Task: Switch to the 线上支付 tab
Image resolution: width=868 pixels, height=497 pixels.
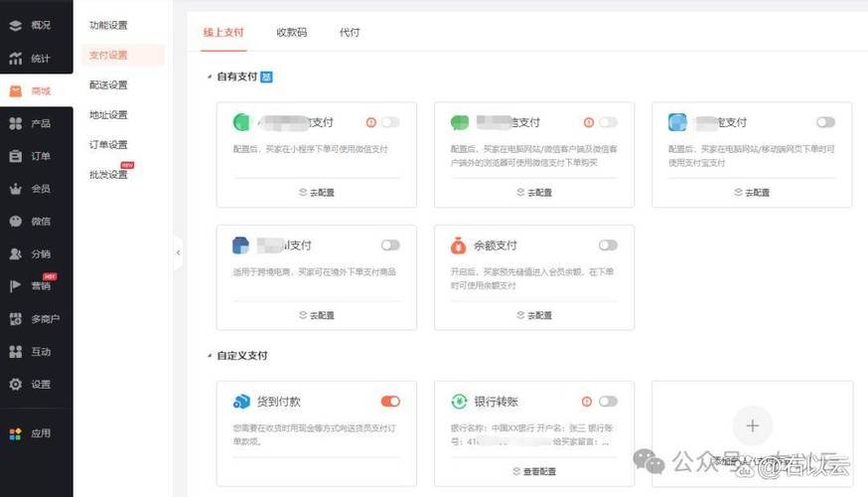Action: pyautogui.click(x=223, y=33)
